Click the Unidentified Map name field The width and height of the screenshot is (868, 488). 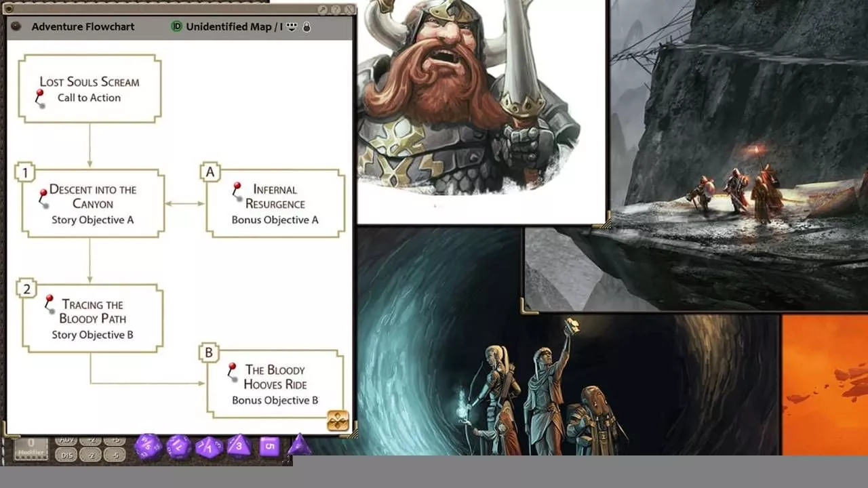(234, 26)
